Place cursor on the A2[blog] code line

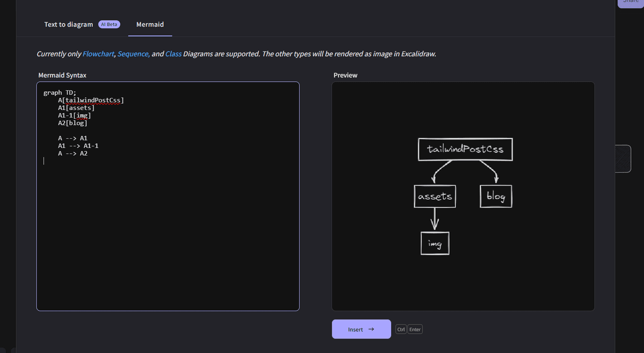tap(72, 123)
